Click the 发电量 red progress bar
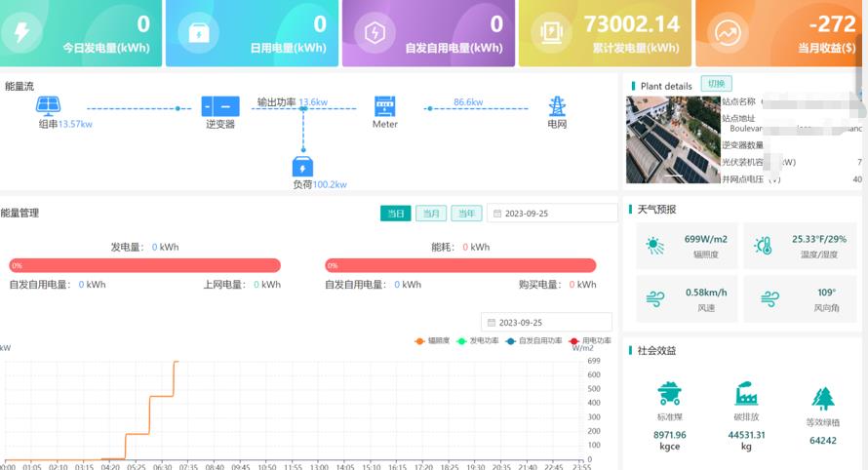This screenshot has height=470, width=868. (x=145, y=265)
